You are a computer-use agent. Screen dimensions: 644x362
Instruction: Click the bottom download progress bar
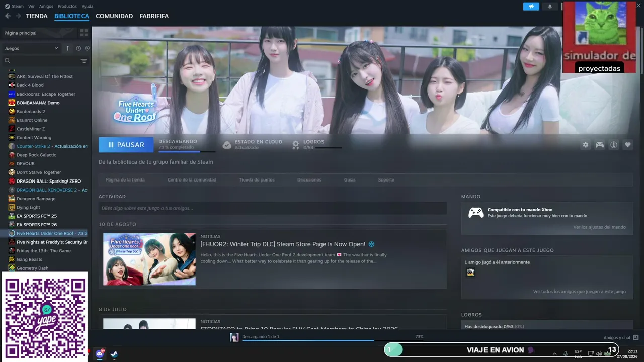(332, 340)
